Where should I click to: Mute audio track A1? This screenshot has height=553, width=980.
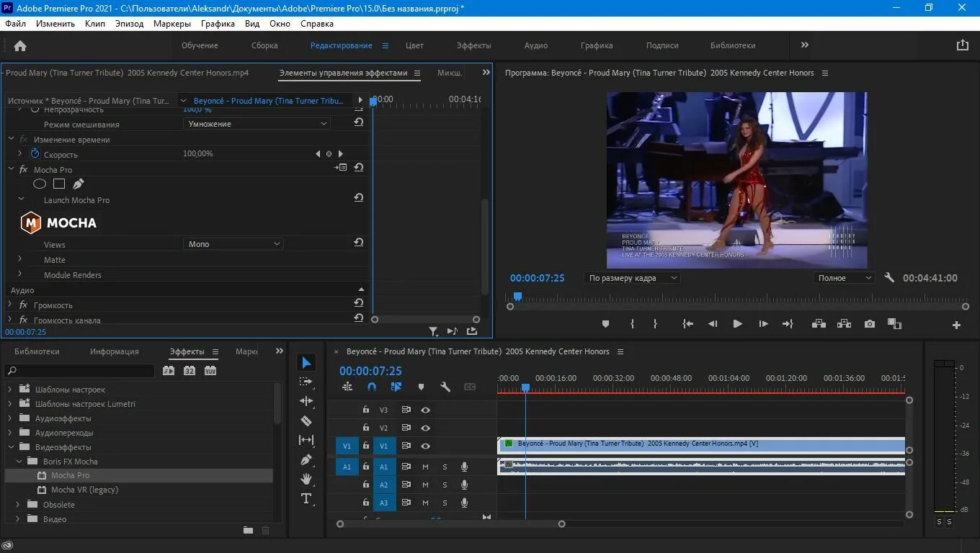point(425,467)
